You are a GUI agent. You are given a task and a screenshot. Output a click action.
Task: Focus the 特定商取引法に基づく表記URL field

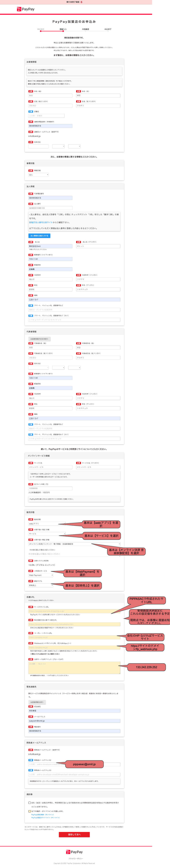click(x=74, y=624)
